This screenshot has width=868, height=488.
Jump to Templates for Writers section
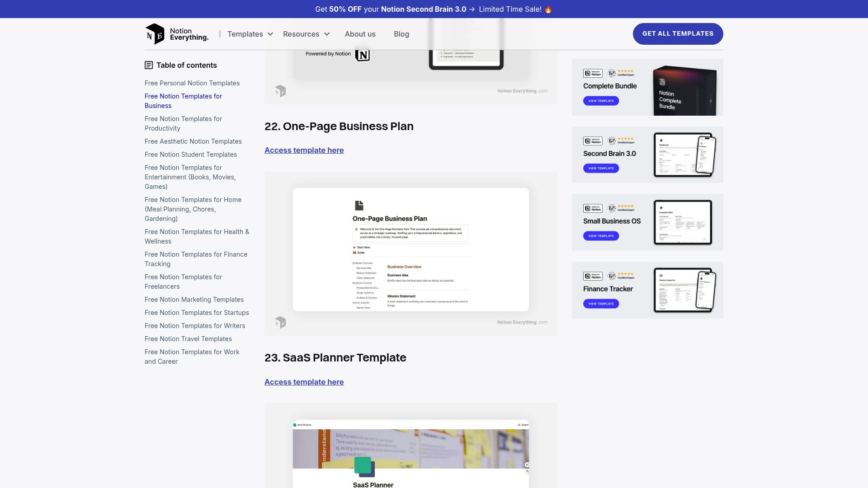pos(195,326)
